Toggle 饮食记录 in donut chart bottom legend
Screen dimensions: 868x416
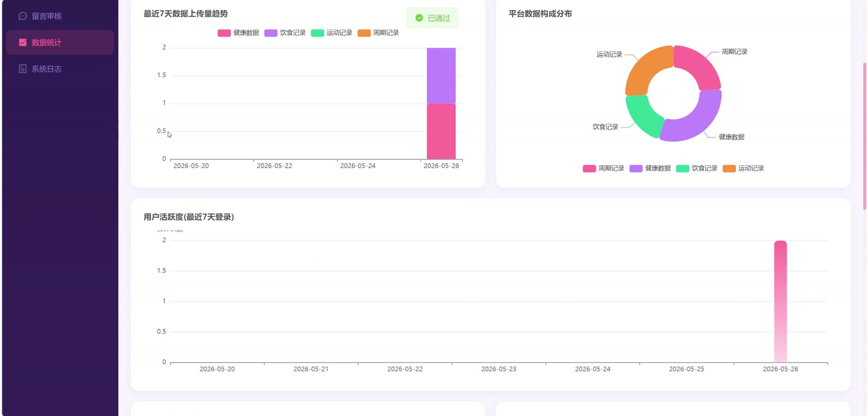(x=697, y=168)
